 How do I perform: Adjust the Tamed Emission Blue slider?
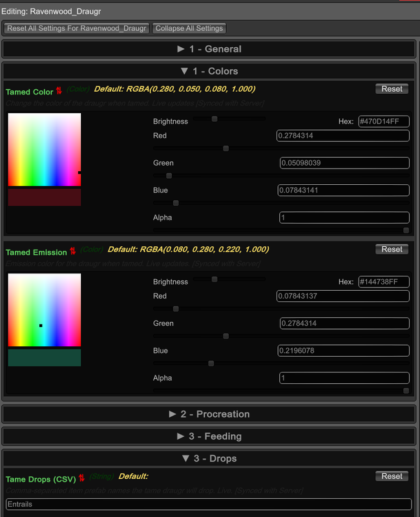281,363
